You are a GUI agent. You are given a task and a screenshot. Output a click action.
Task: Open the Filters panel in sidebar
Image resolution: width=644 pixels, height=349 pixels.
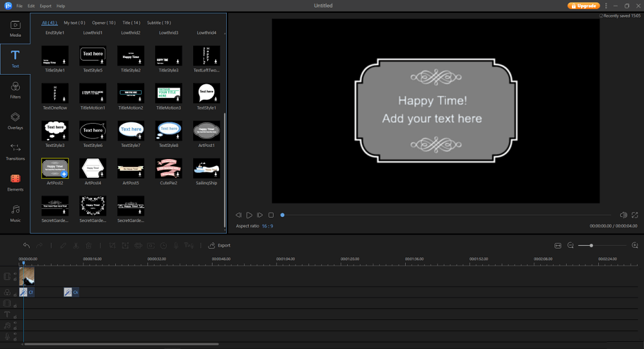click(15, 90)
